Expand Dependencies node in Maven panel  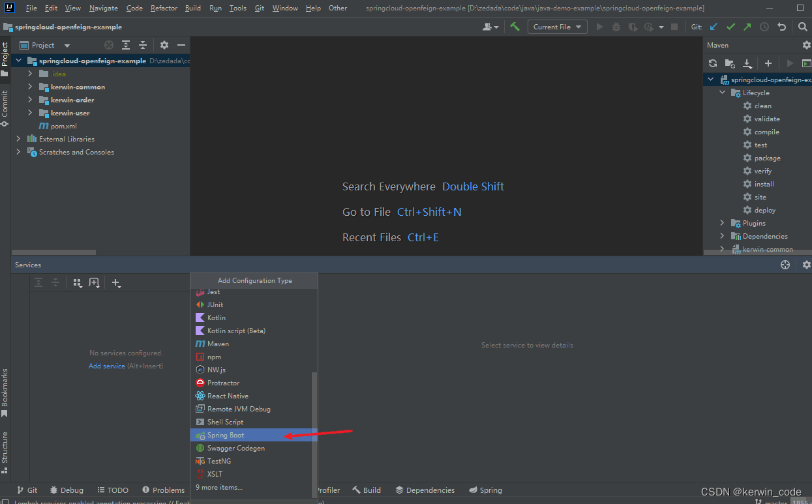pos(721,235)
